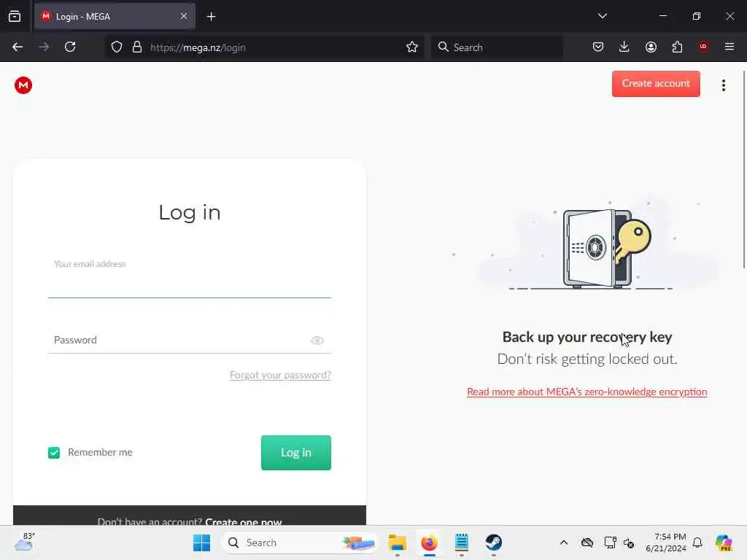The image size is (747, 560).
Task: Click the muted volume tray icon
Action: tap(629, 542)
